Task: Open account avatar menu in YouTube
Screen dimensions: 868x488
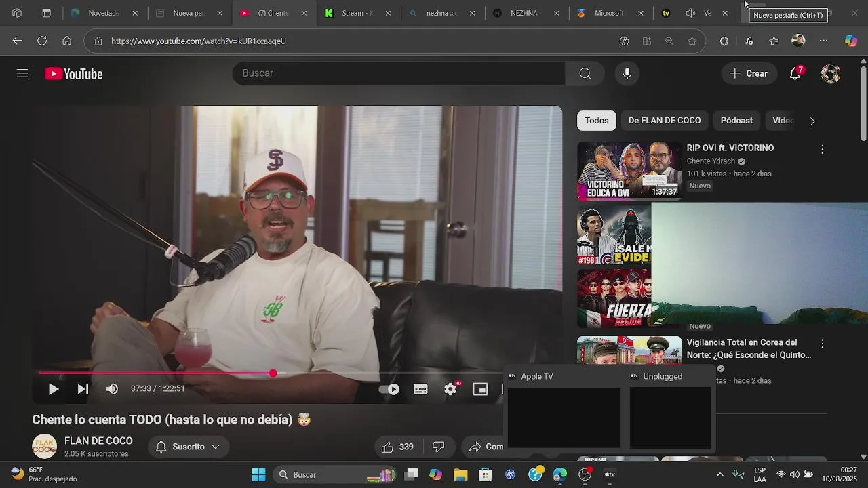Action: 831,73
